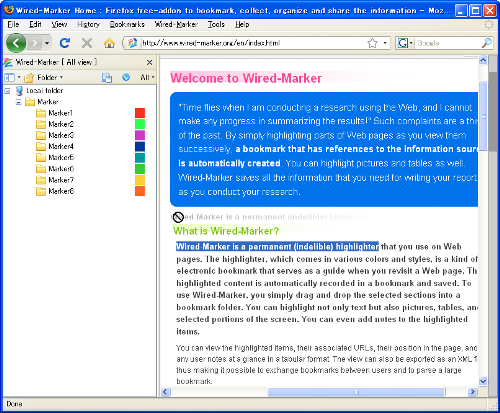Click the horizontal scrollbar right arrow
Screen dimensions: 500x413
(x=473, y=392)
